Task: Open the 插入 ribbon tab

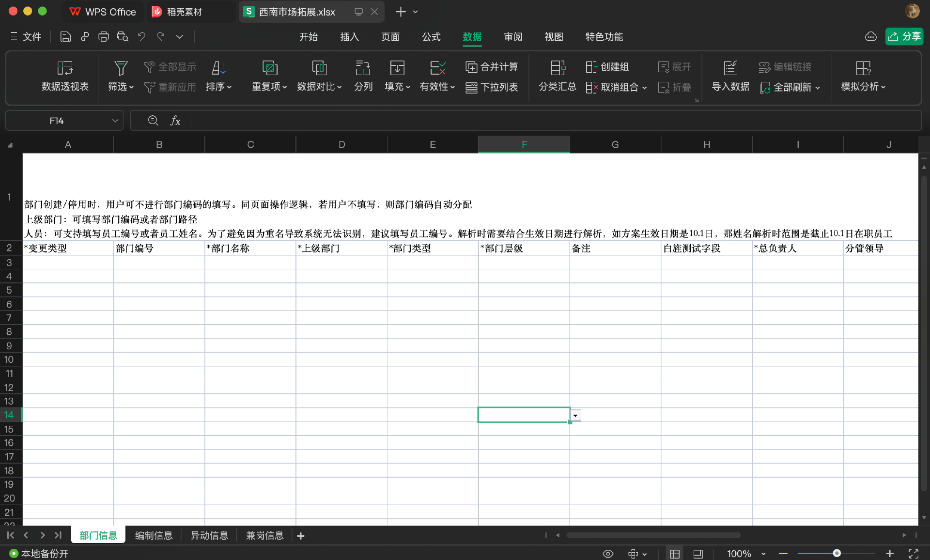Action: (349, 37)
